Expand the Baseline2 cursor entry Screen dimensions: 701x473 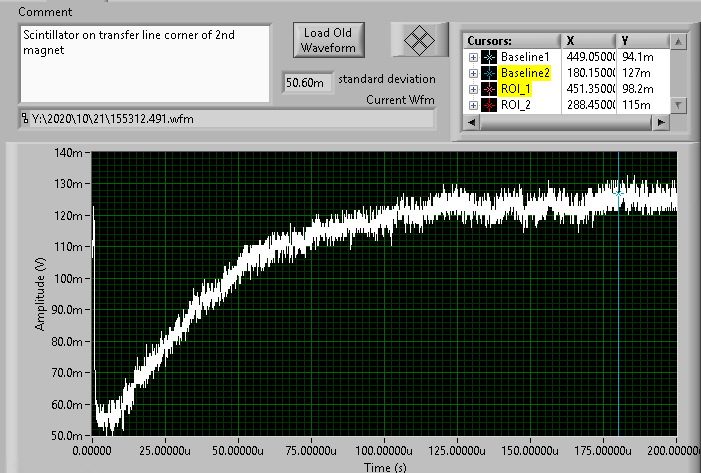click(473, 73)
